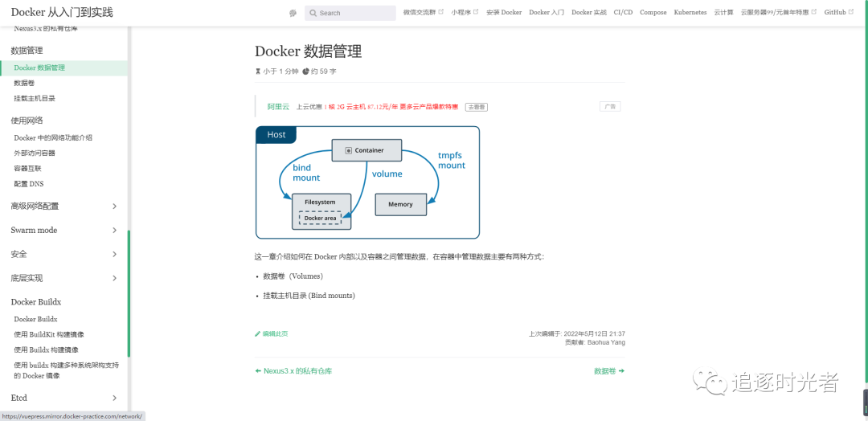Screen dimensions: 868x421
Task: Click the Search input field
Action: pos(350,13)
